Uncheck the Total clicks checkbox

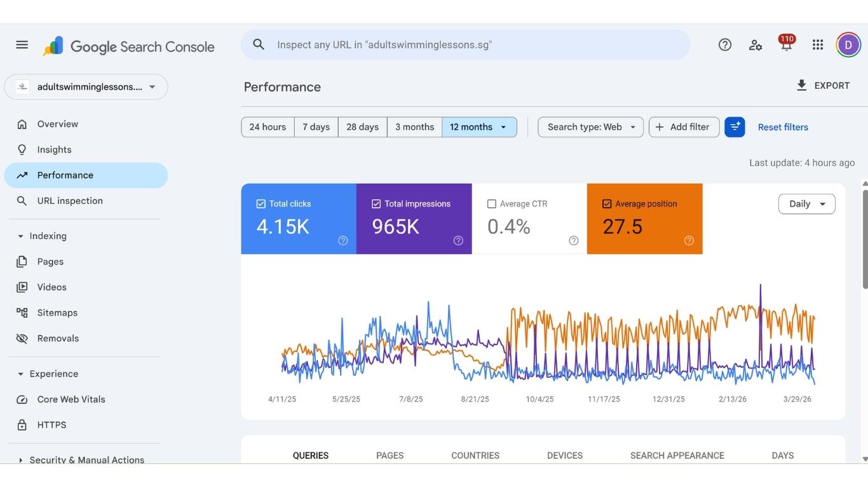(261, 204)
